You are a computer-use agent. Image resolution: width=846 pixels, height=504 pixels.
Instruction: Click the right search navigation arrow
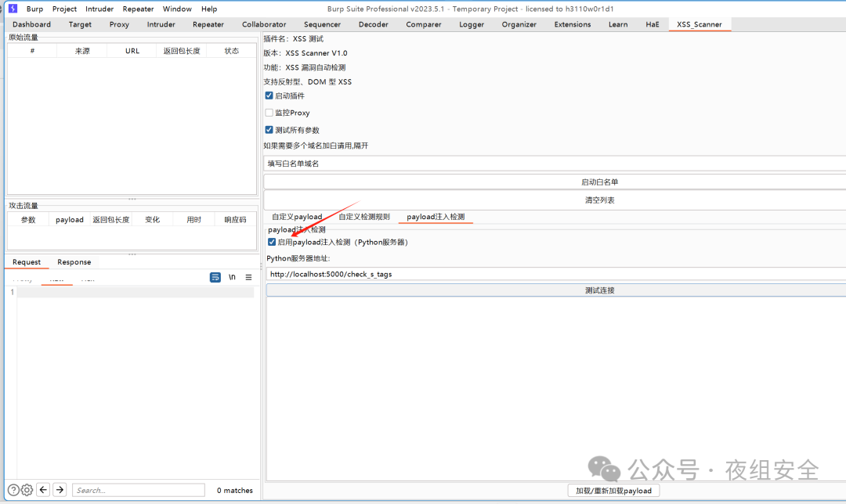click(59, 489)
